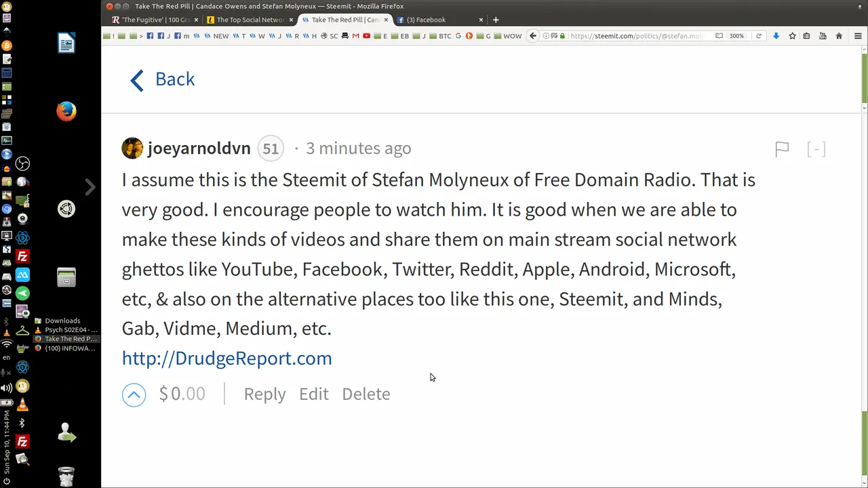Flag this comment with the flag icon

pos(782,149)
